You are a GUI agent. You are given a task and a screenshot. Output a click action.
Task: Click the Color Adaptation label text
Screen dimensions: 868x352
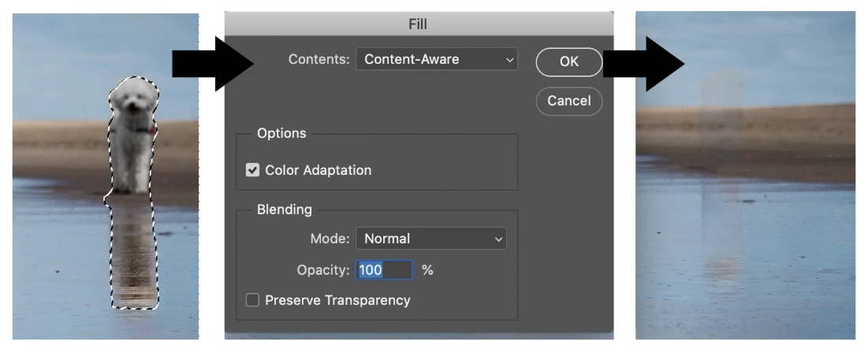318,170
